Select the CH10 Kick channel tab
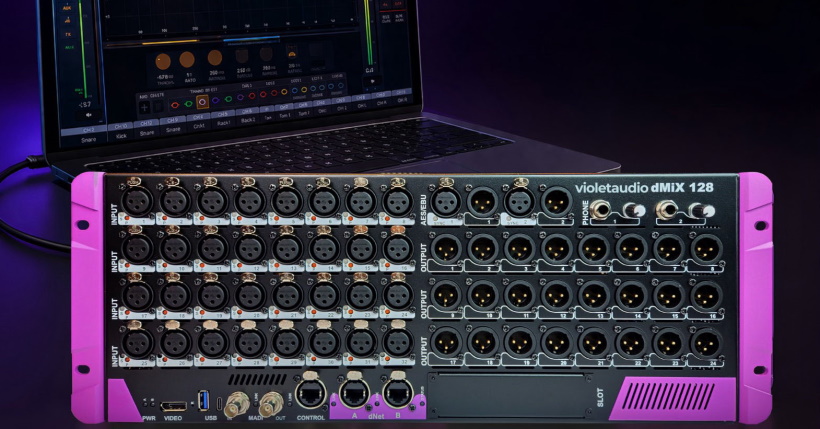 pos(121,131)
